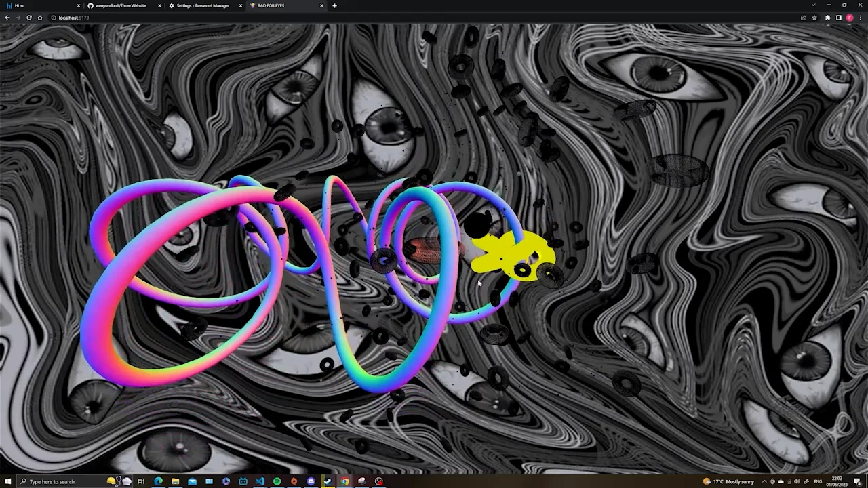This screenshot has height=488, width=868.
Task: Close the BAD FOR EYES tab
Action: pyautogui.click(x=321, y=5)
